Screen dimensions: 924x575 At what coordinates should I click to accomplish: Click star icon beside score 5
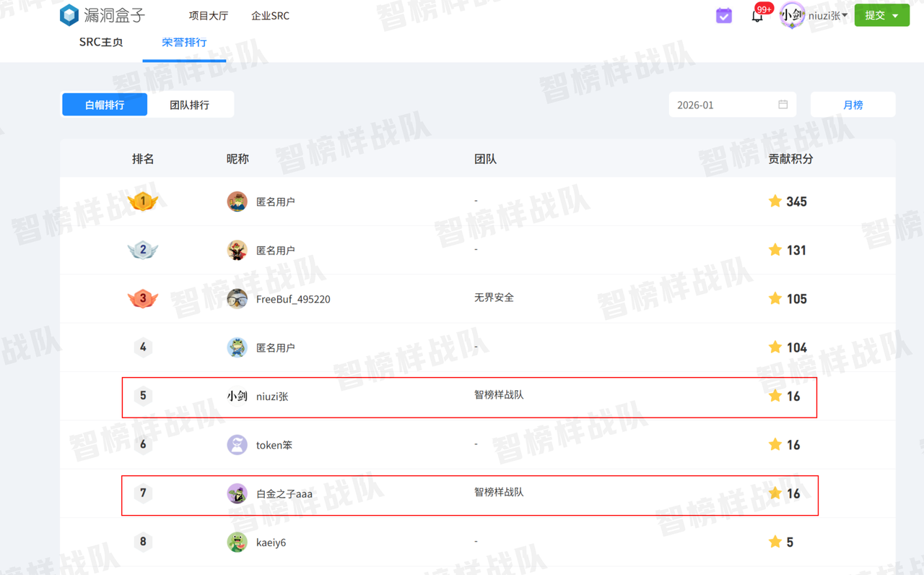[775, 541]
